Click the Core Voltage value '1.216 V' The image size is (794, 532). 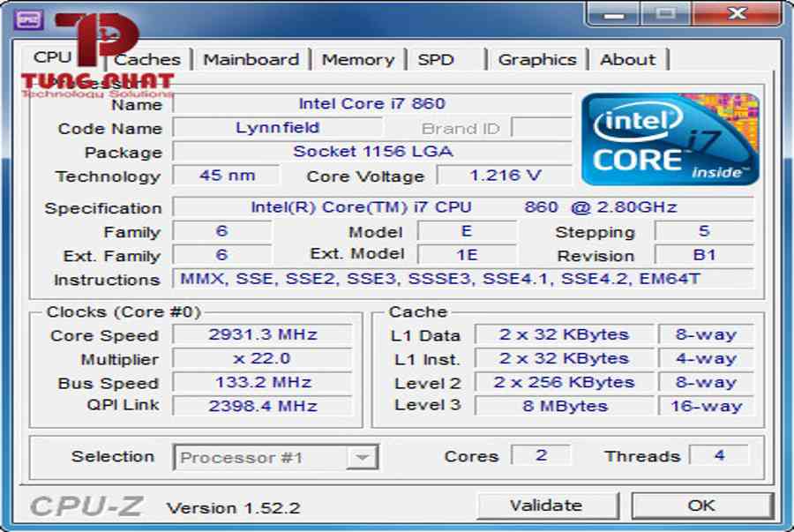coord(505,176)
